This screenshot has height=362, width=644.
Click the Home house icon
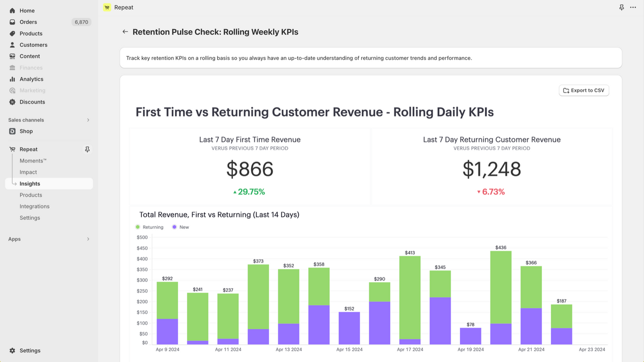[13, 11]
